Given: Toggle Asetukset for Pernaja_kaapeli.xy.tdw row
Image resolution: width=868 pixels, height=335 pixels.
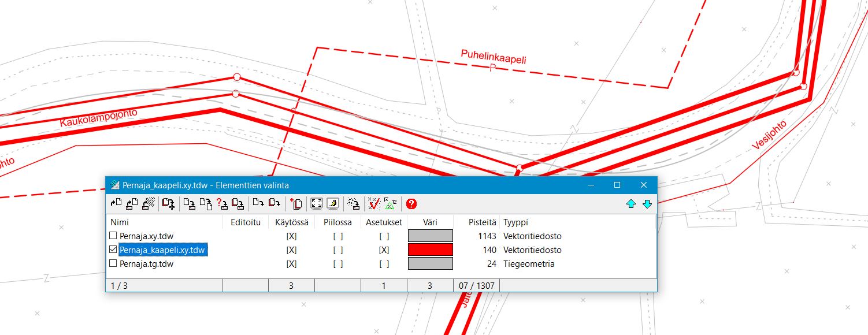Looking at the screenshot, I should (384, 250).
